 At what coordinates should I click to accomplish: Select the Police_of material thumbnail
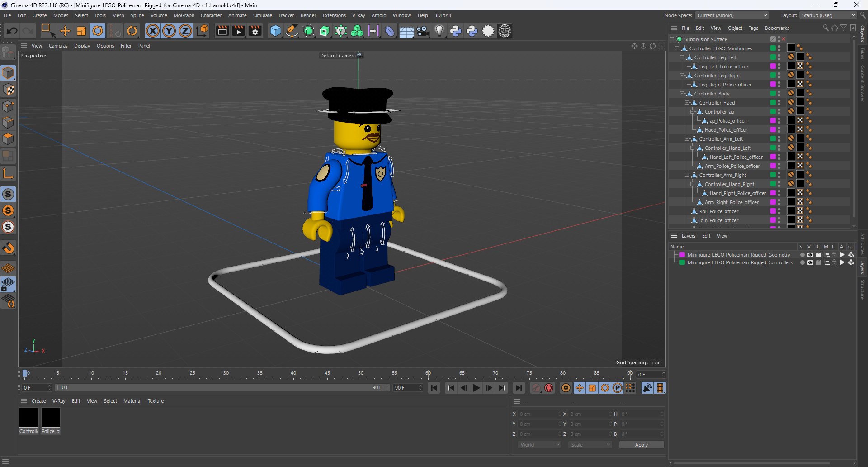point(51,417)
